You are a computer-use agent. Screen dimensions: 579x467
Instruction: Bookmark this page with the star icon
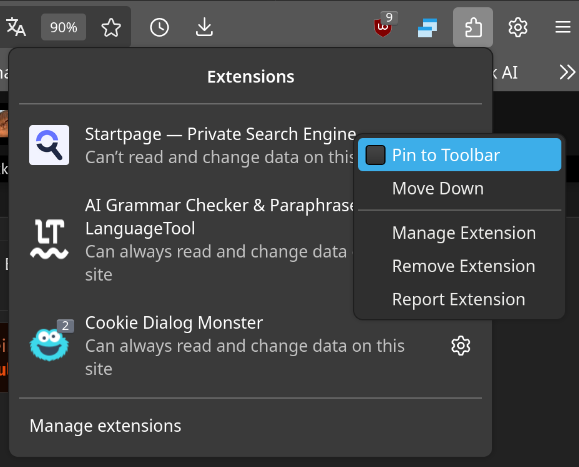pos(111,28)
